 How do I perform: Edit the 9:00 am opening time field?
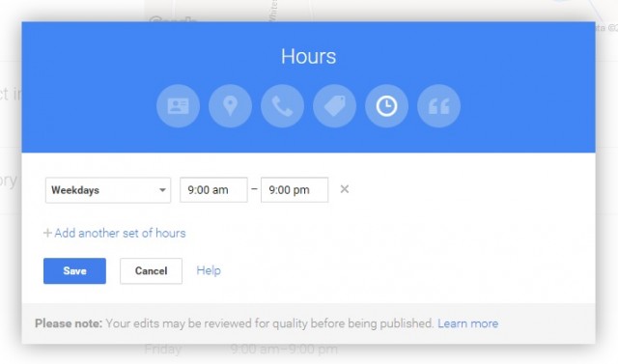[x=213, y=190]
